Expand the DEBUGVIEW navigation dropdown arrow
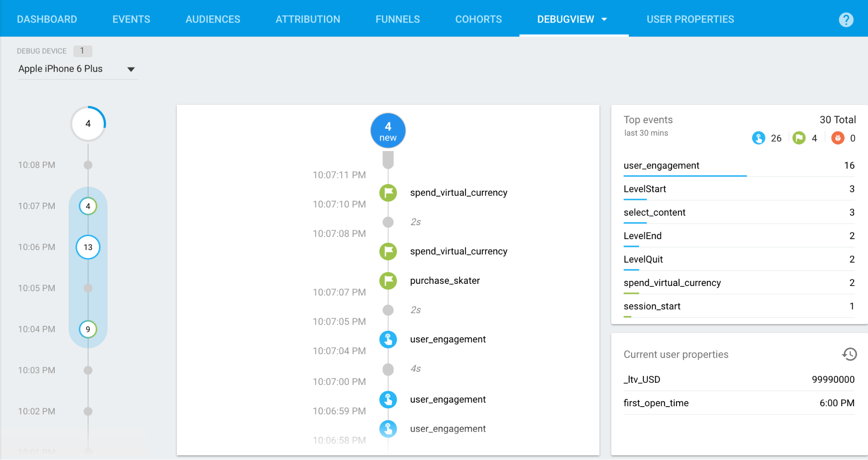Viewport: 868px width, 460px height. (x=604, y=19)
